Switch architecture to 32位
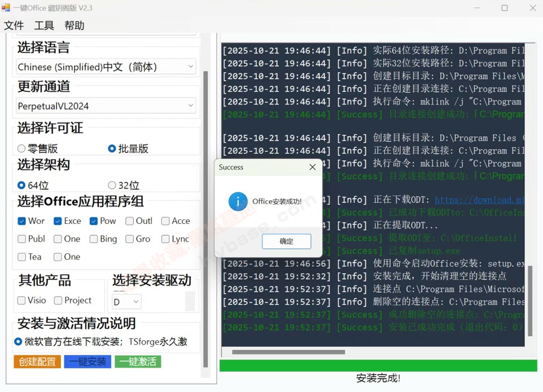The height and width of the screenshot is (392, 543). pos(112,185)
